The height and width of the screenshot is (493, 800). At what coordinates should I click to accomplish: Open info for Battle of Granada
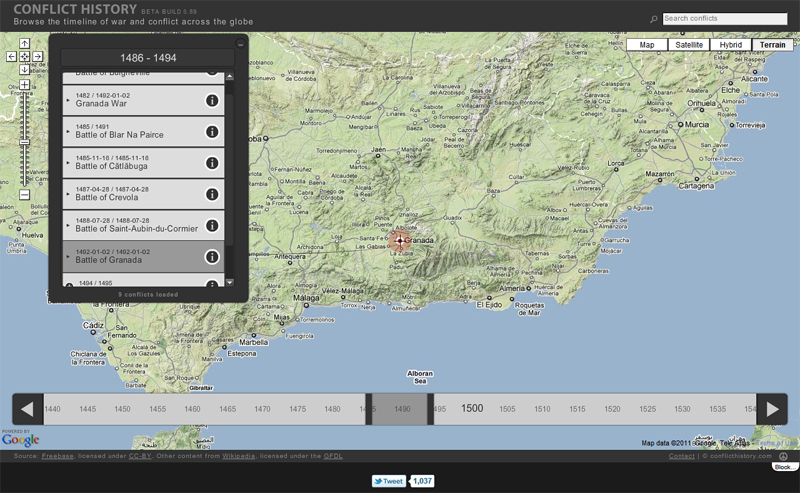[x=212, y=257]
